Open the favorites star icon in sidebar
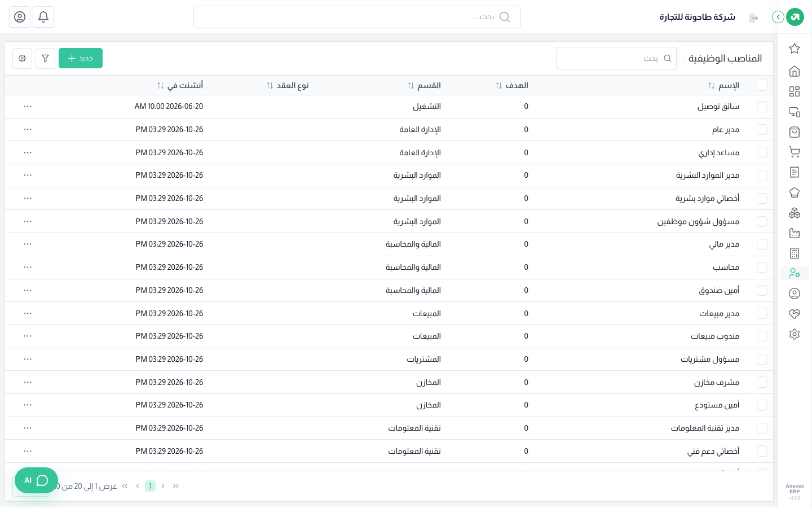This screenshot has height=508, width=812. pos(795,49)
